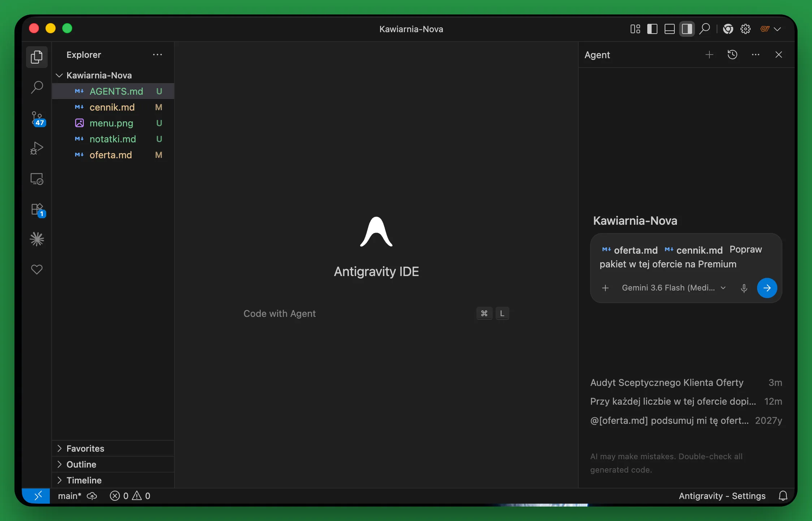Start a new Agent conversation
Screen dimensions: 812x521
[709, 55]
